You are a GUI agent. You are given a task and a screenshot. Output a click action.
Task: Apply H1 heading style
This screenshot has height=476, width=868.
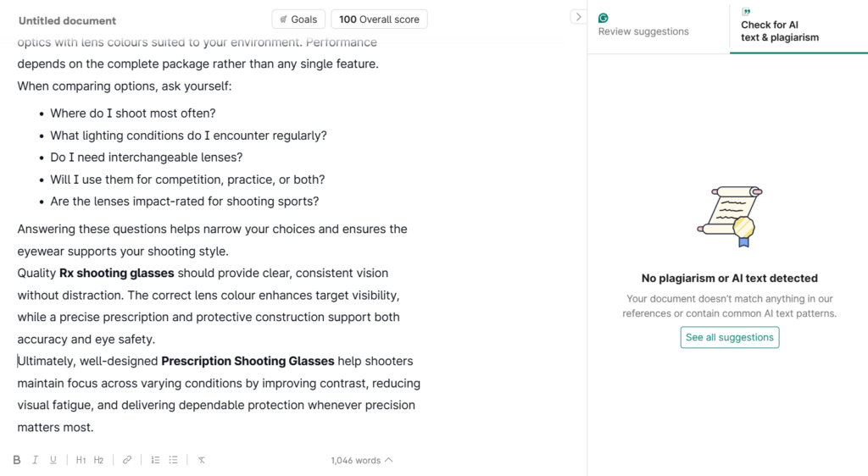(x=81, y=460)
